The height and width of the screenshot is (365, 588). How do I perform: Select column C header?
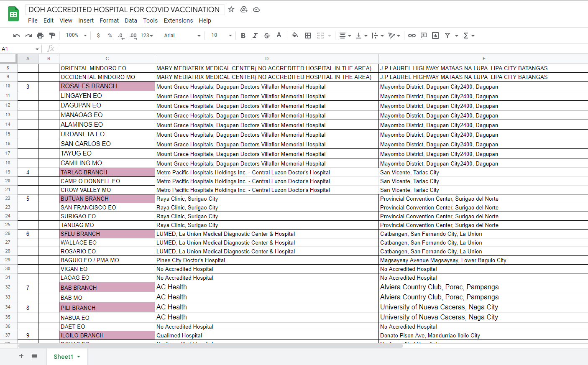point(107,59)
